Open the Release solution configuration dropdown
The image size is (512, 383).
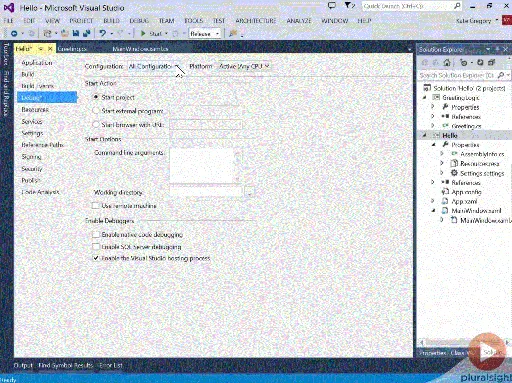click(204, 34)
